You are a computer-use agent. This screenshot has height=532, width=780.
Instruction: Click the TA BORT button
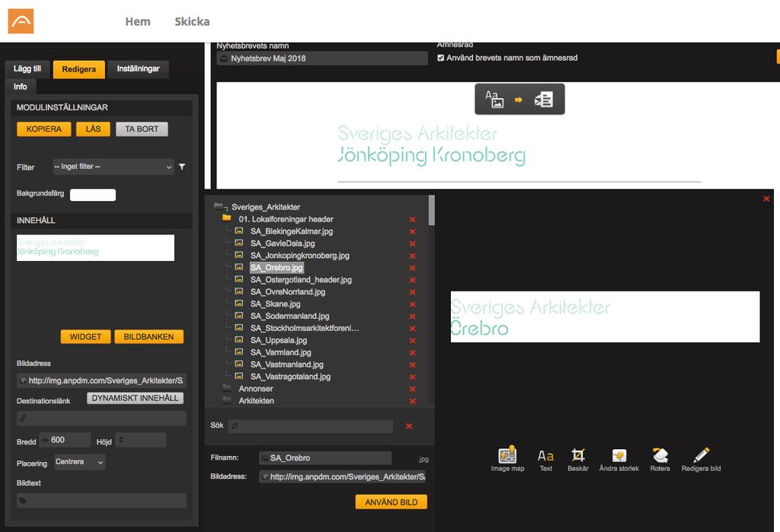(142, 129)
